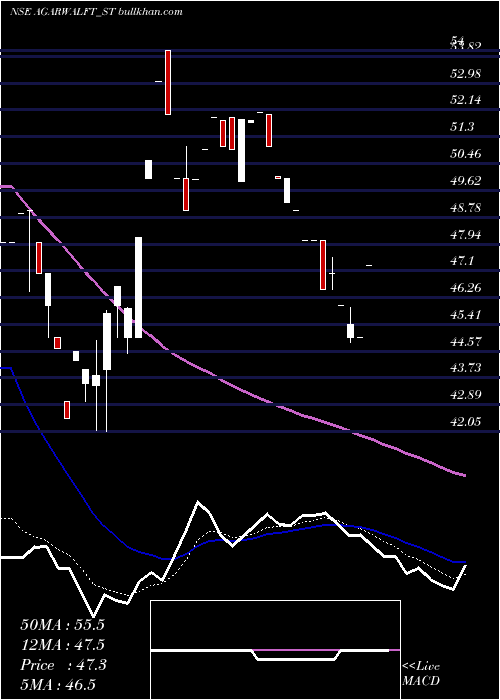The width and height of the screenshot is (500, 700).
Task: Click the 5MA : 46.5 value
Action: [x=58, y=685]
